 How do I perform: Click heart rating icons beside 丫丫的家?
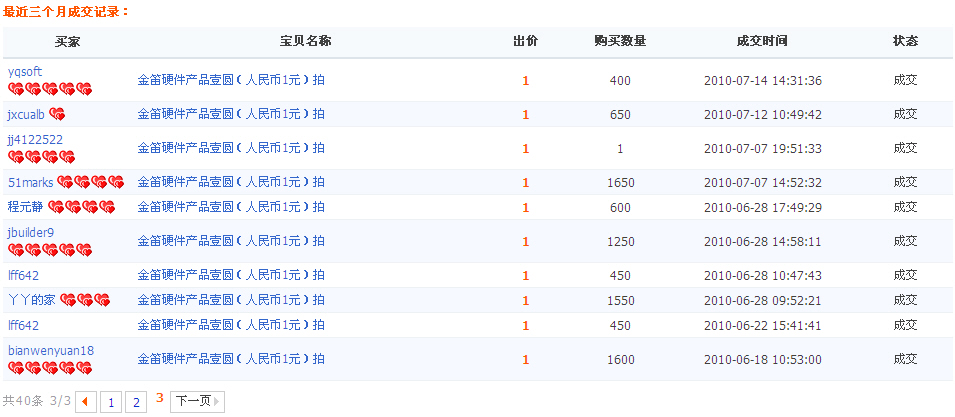point(85,300)
